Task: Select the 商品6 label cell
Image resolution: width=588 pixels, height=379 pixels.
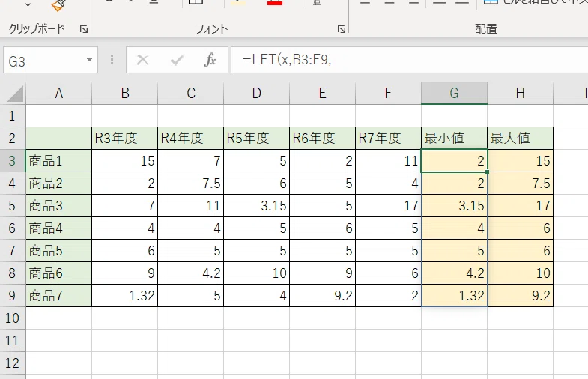Action: pos(59,273)
